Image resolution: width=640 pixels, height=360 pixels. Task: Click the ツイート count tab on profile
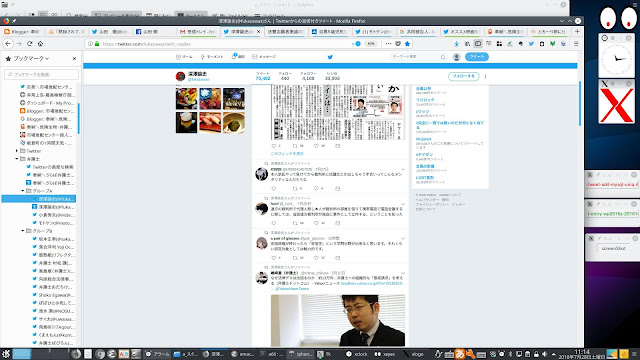[x=263, y=76]
